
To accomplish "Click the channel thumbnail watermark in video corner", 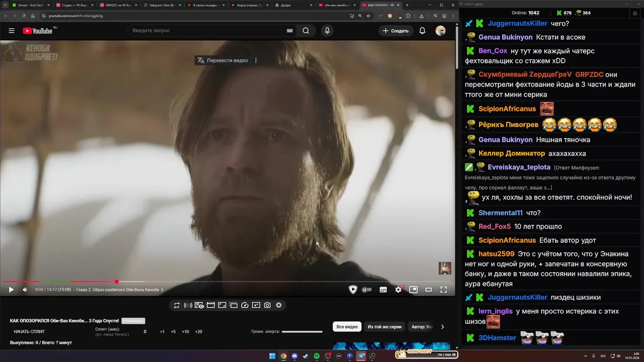I will [x=445, y=268].
